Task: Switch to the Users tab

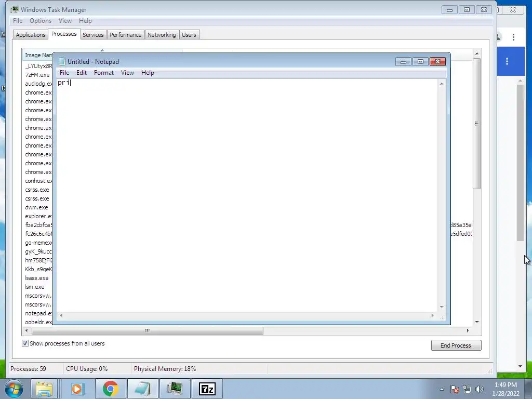Action: tap(189, 35)
